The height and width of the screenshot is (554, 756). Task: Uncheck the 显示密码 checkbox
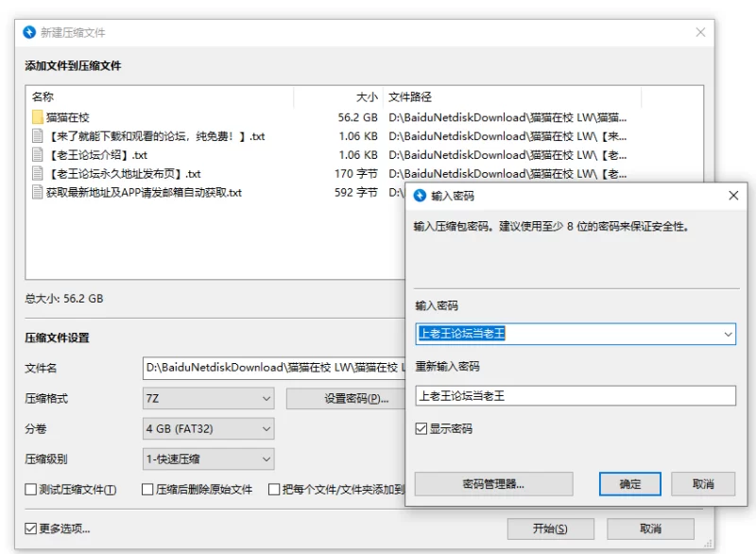point(421,429)
